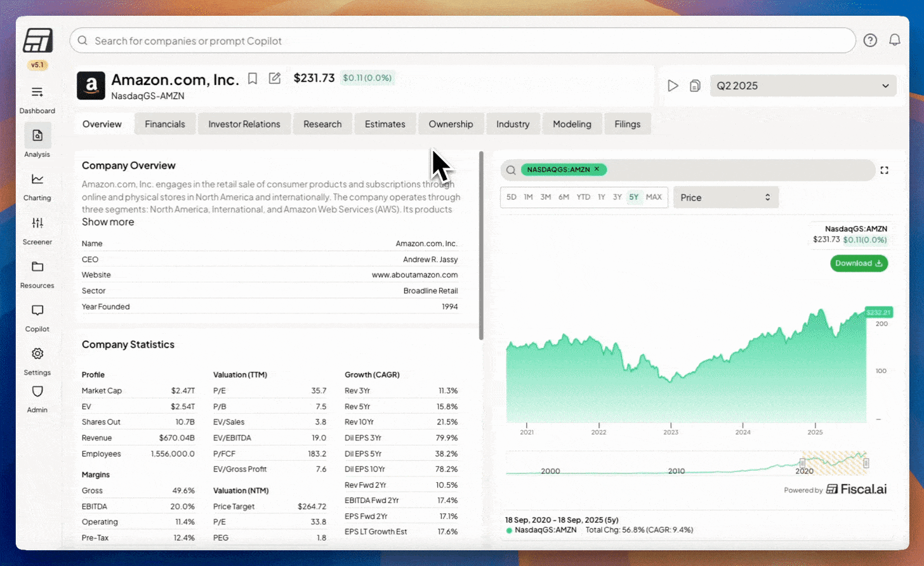Switch to the Financials tab
The height and width of the screenshot is (566, 924).
[x=165, y=124]
